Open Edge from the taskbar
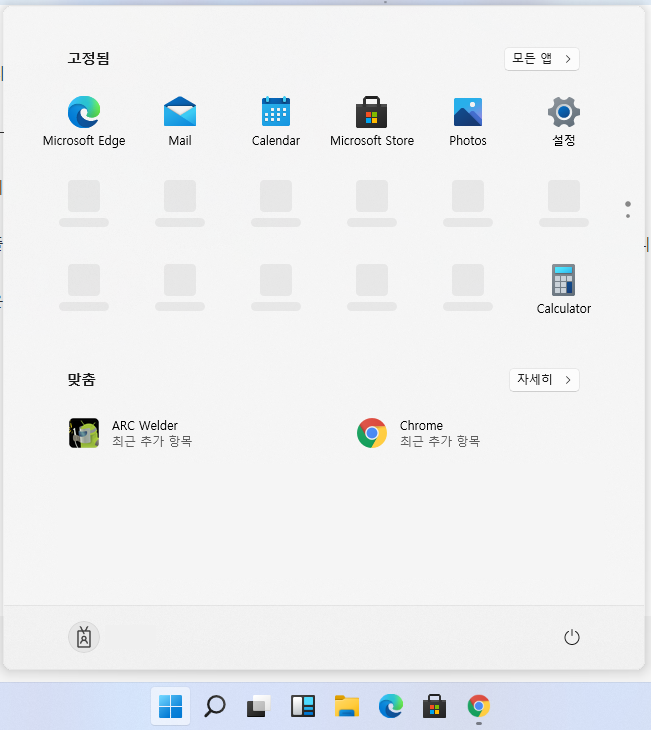Image resolution: width=651 pixels, height=730 pixels. [391, 706]
